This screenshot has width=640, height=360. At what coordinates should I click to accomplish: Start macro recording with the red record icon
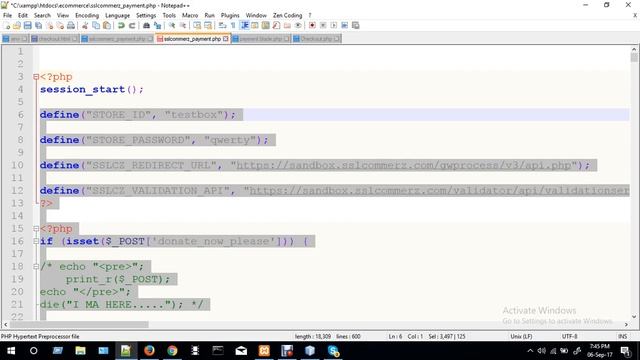[x=312, y=25]
